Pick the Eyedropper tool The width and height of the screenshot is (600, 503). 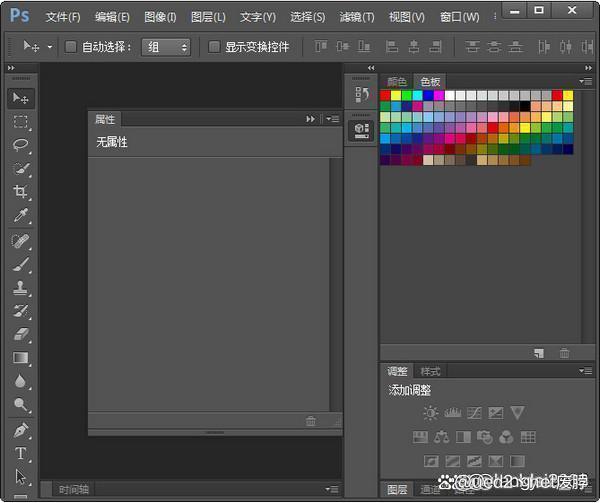pyautogui.click(x=21, y=216)
